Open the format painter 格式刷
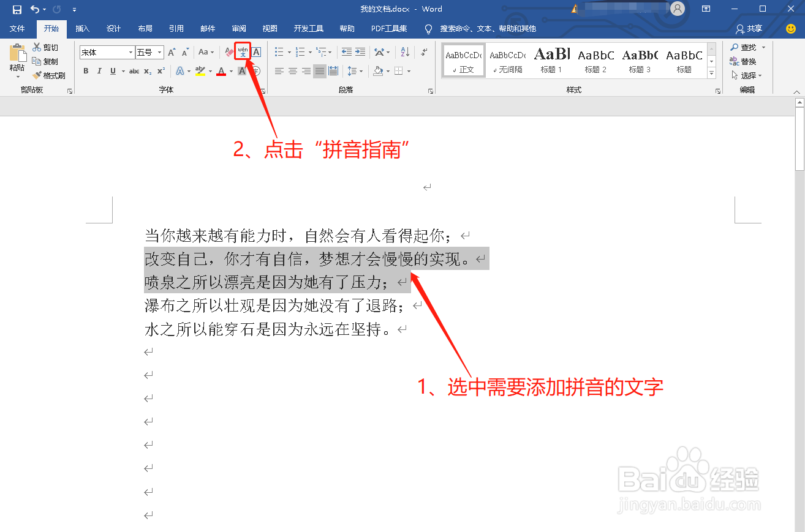The height and width of the screenshot is (532, 805). click(x=50, y=75)
